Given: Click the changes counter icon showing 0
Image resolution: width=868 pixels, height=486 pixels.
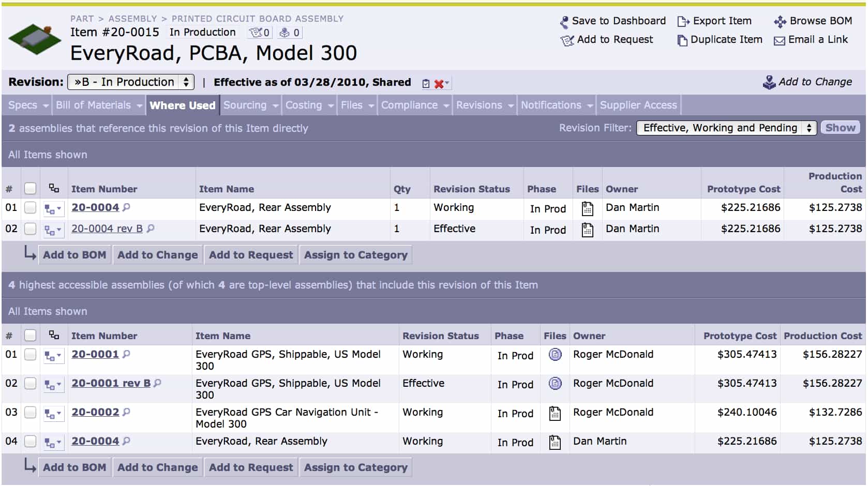Looking at the screenshot, I should (289, 33).
